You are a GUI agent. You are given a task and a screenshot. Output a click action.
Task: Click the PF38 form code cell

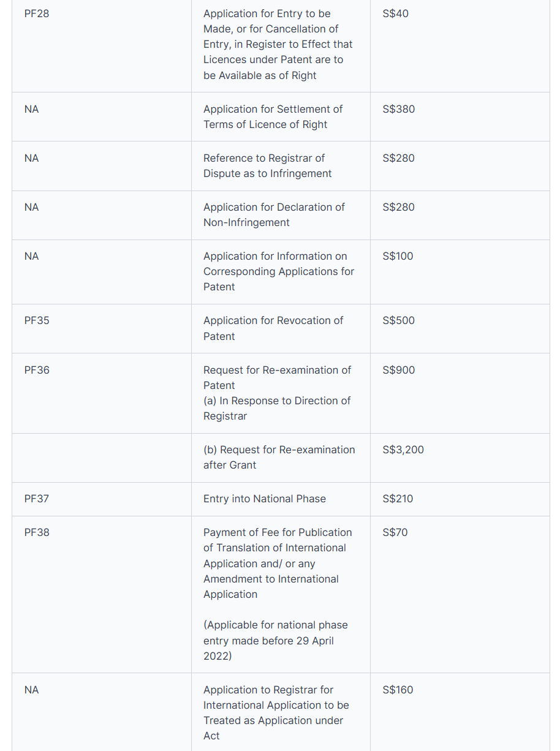pos(37,532)
